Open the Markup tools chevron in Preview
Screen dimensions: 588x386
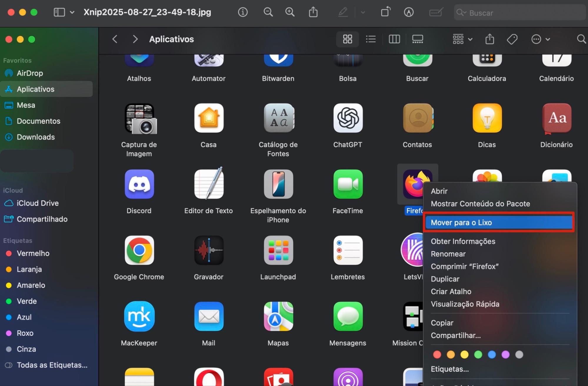pyautogui.click(x=363, y=12)
